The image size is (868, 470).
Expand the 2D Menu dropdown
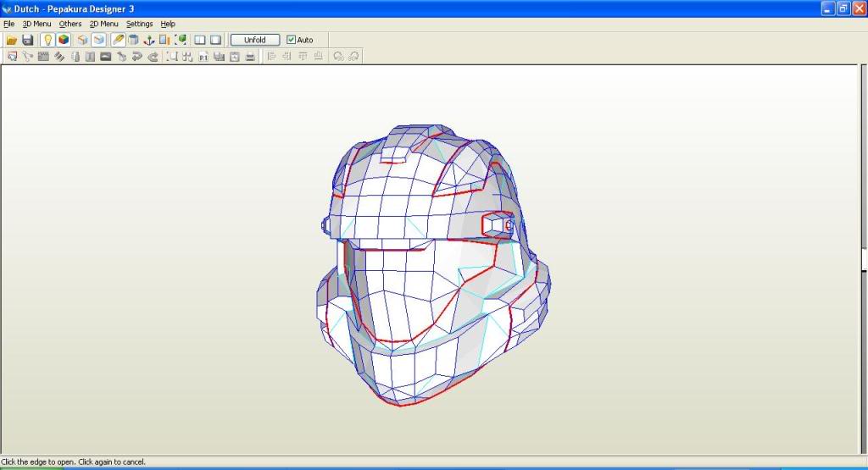(x=104, y=24)
